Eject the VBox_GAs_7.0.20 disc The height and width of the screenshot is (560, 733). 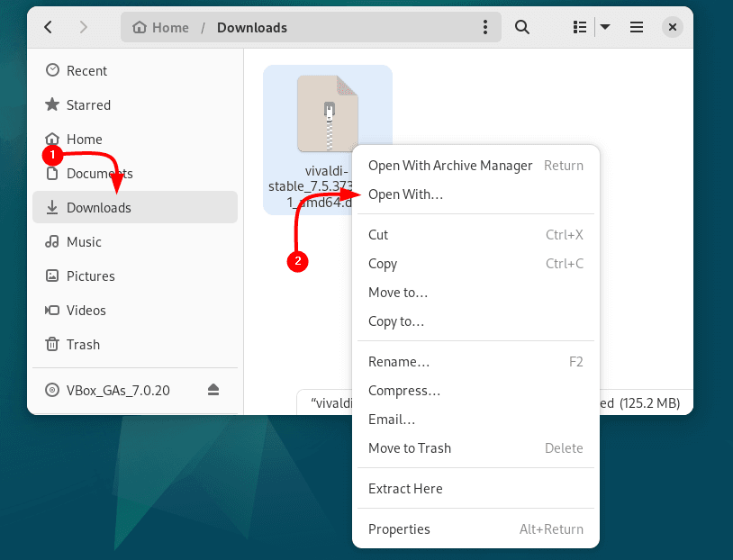coord(213,390)
